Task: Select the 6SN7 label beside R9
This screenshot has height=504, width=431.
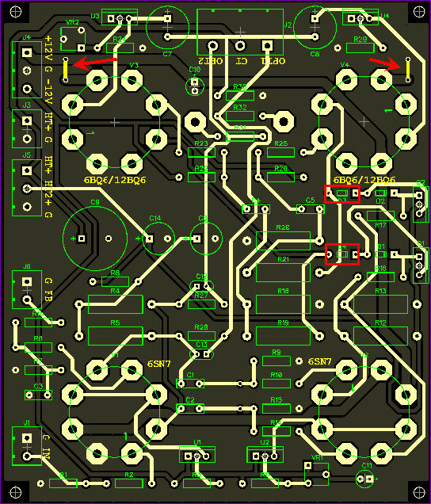Action: [x=320, y=361]
